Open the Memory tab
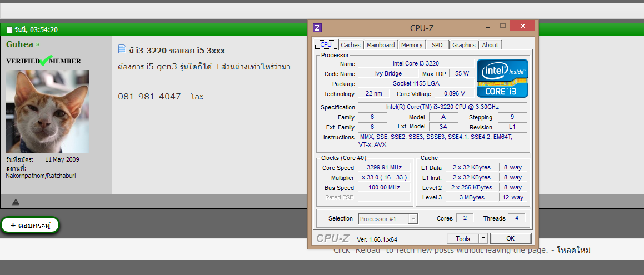 coord(412,45)
